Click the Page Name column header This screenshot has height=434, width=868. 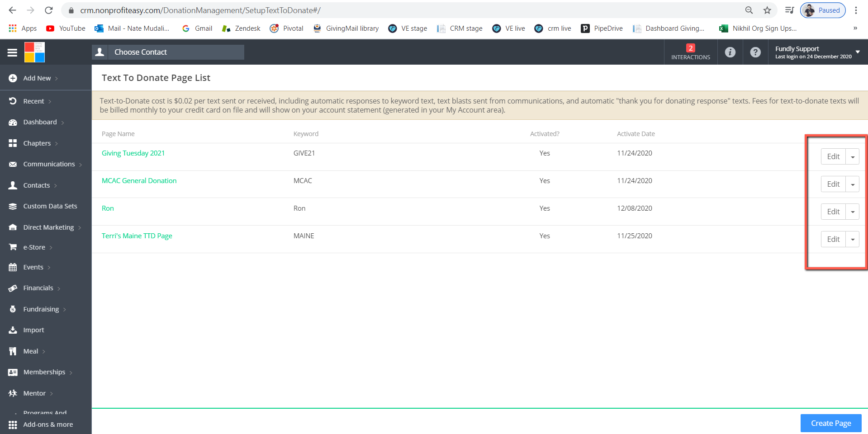click(118, 134)
